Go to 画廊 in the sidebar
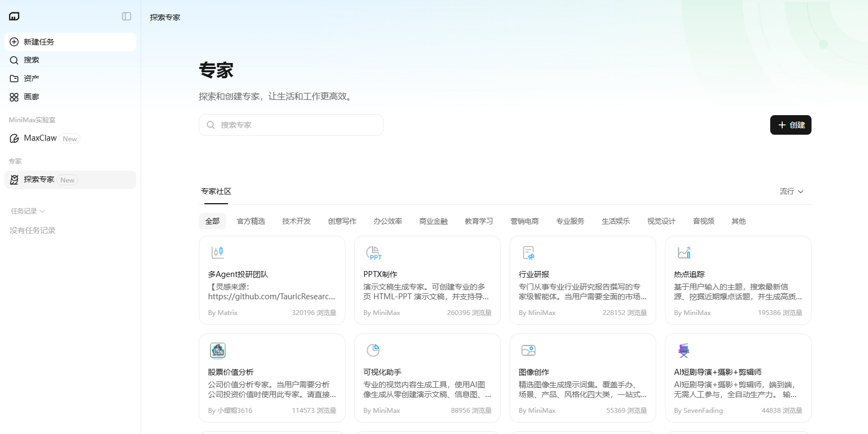This screenshot has width=868, height=434. [x=32, y=97]
